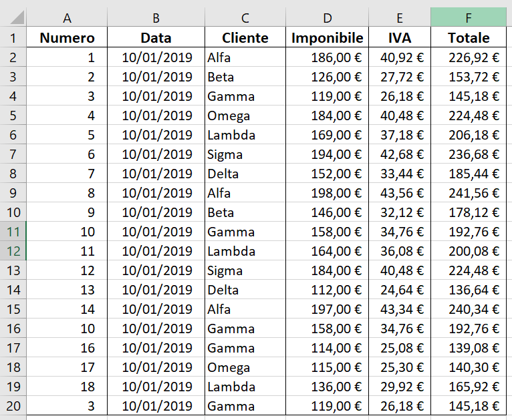512x420 pixels.
Task: Select IVA cell 24,64 €
Action: (x=400, y=290)
